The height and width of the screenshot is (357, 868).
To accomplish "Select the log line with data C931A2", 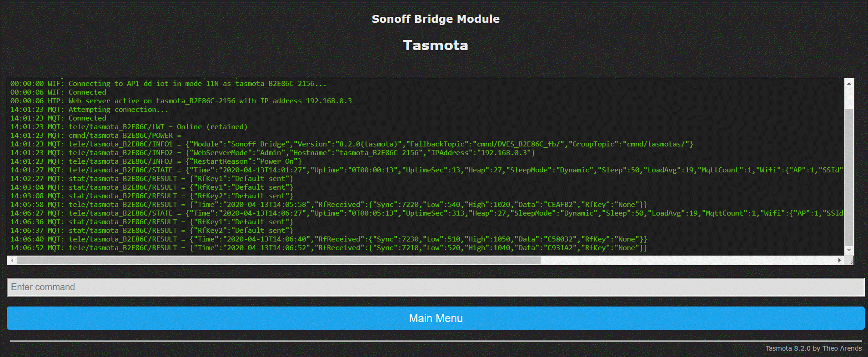I will click(x=327, y=248).
